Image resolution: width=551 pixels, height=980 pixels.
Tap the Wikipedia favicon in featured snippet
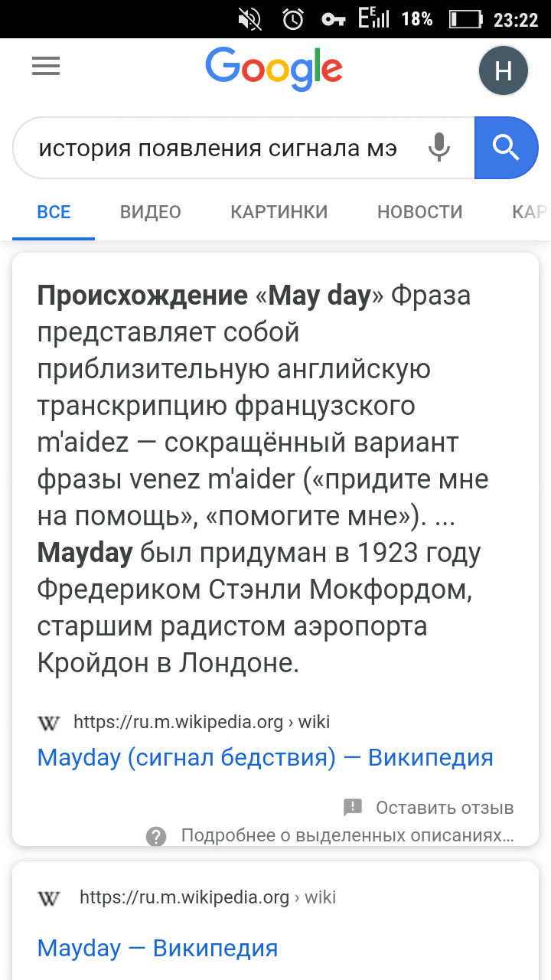click(x=48, y=722)
